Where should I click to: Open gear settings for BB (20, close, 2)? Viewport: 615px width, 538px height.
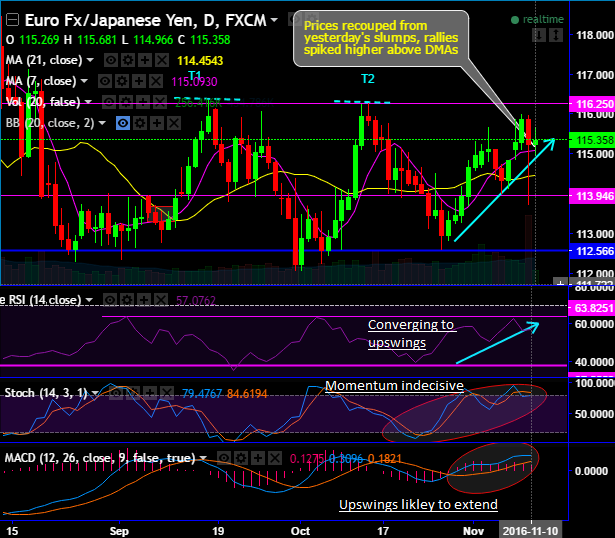click(x=140, y=123)
